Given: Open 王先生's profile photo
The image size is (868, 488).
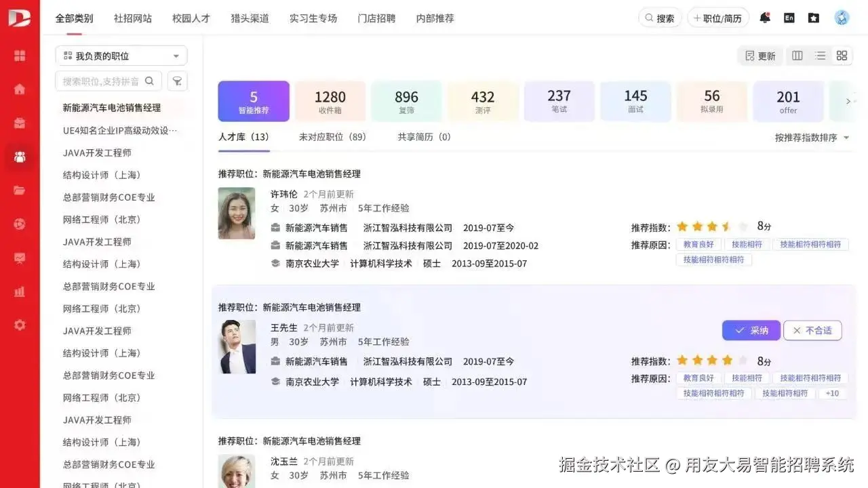Looking at the screenshot, I should [237, 347].
